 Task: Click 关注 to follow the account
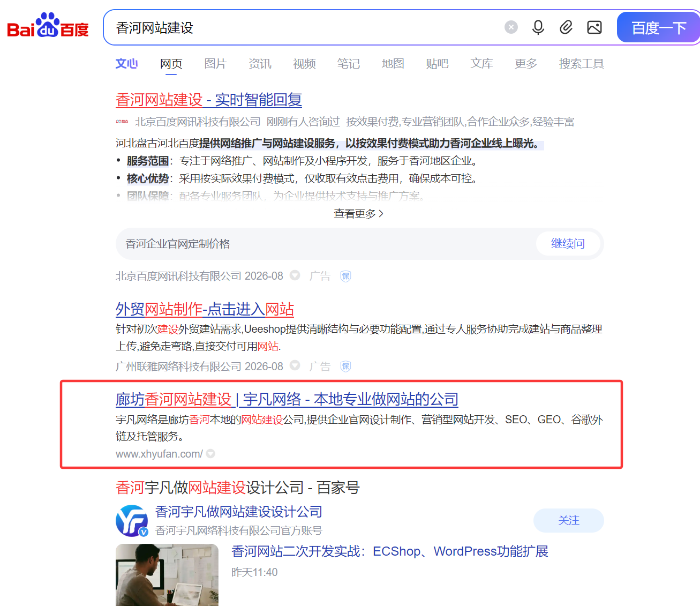pyautogui.click(x=569, y=520)
